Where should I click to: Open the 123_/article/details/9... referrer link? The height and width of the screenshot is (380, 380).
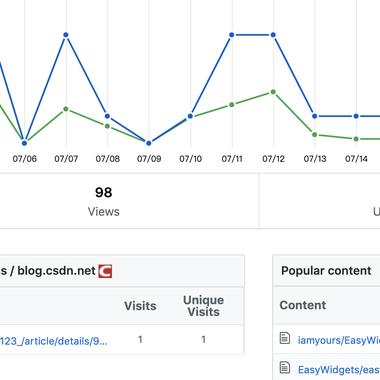[x=54, y=341]
